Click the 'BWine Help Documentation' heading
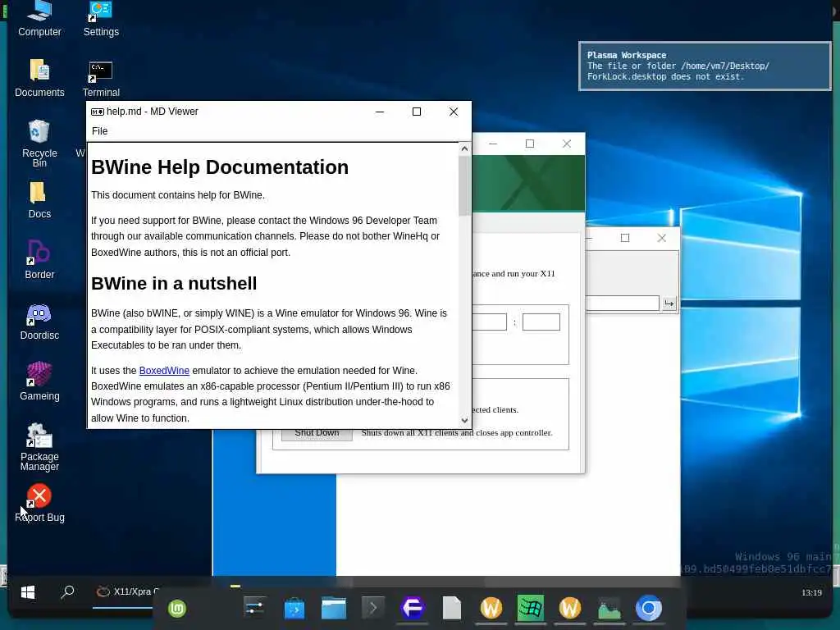This screenshot has width=840, height=630. 220,167
